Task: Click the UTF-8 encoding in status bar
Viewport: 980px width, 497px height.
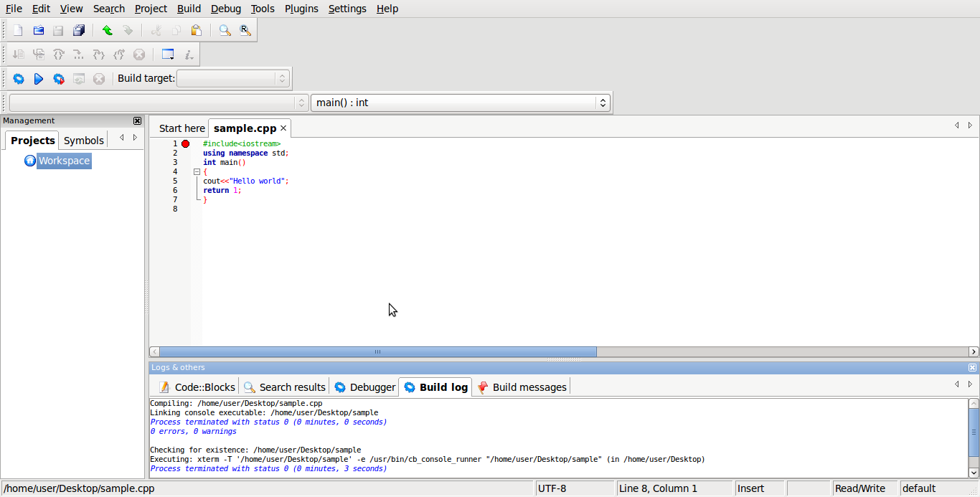Action: [x=552, y=488]
